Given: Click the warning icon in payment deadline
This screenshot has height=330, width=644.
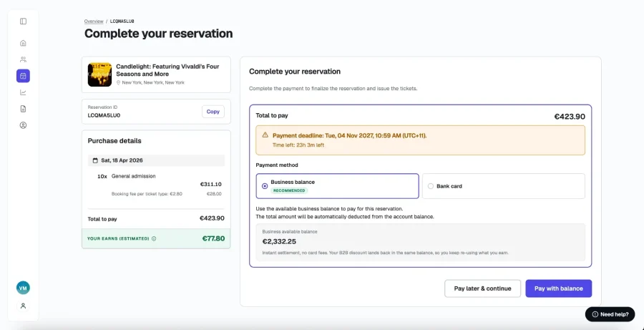Looking at the screenshot, I should click(265, 135).
